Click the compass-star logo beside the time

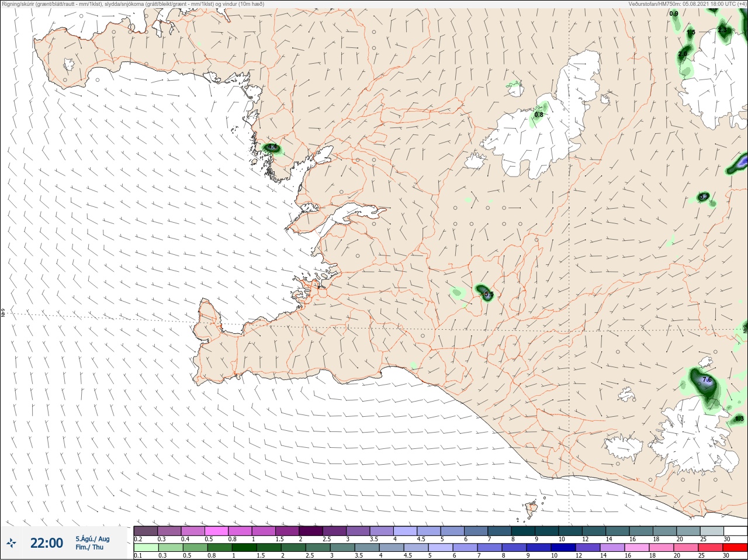(x=11, y=543)
